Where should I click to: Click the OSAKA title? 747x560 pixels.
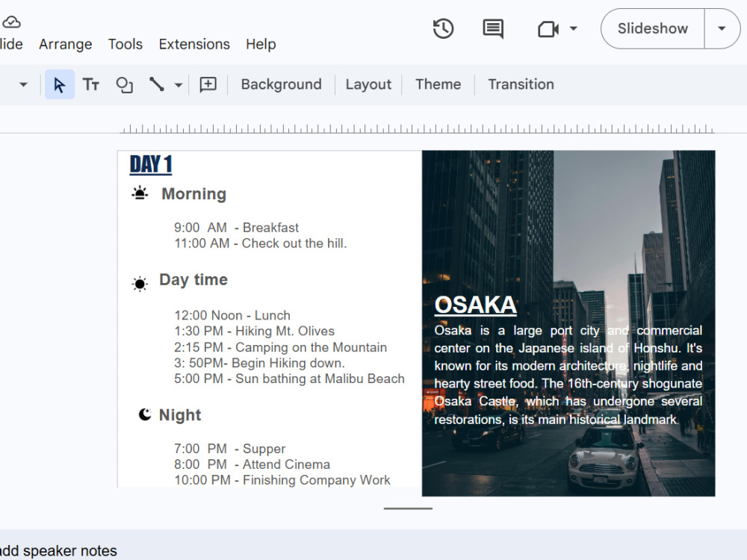coord(475,305)
